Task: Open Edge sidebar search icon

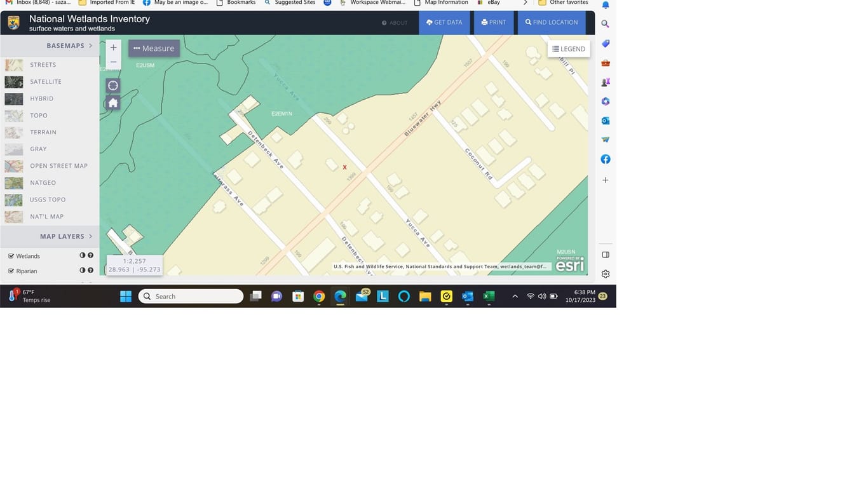Action: 606,24
